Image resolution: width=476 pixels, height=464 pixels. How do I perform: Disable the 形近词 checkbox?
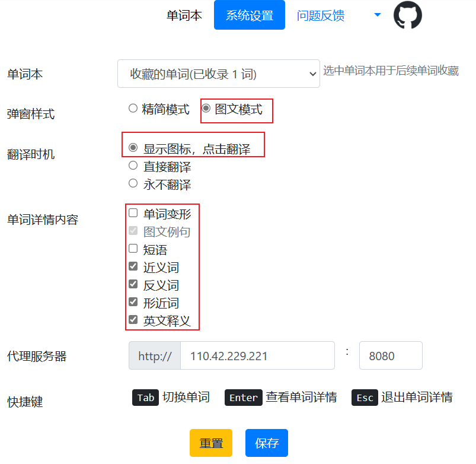click(x=133, y=302)
